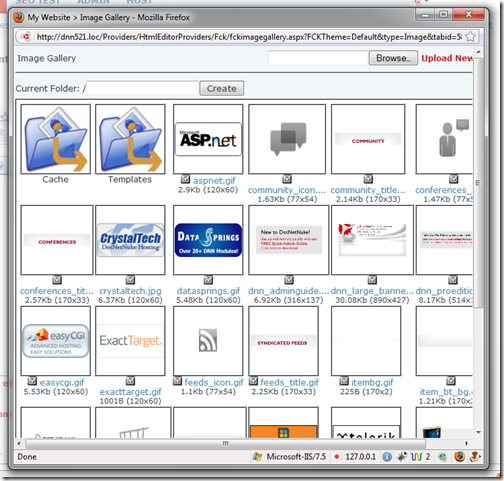Click the small icon above the dnn_large_banne filename
Image resolution: width=504 pixels, height=481 pixels.
(x=372, y=280)
